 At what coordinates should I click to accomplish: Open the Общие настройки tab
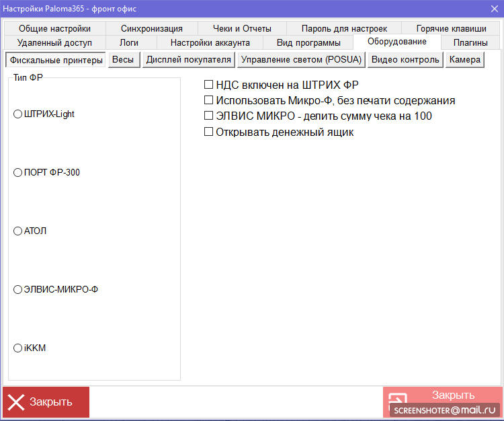click(54, 29)
